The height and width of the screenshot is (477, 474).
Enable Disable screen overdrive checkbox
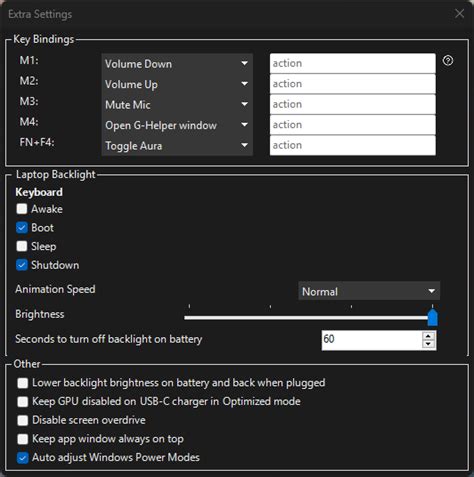pyautogui.click(x=23, y=420)
